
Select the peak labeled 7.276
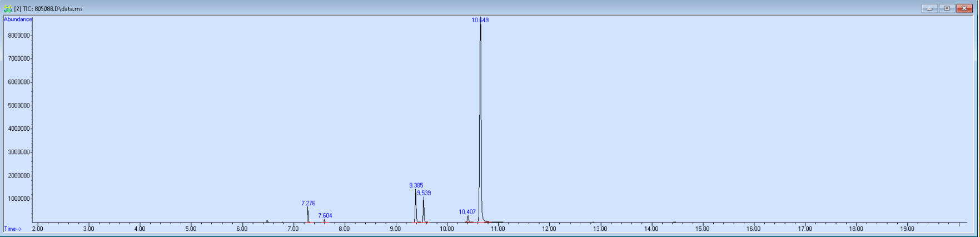[308, 203]
